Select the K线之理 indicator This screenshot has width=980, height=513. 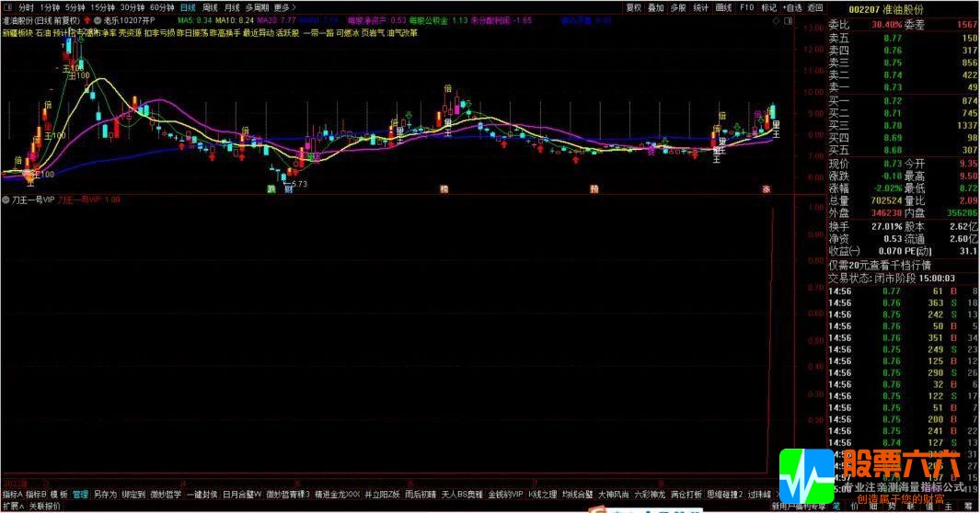click(543, 495)
